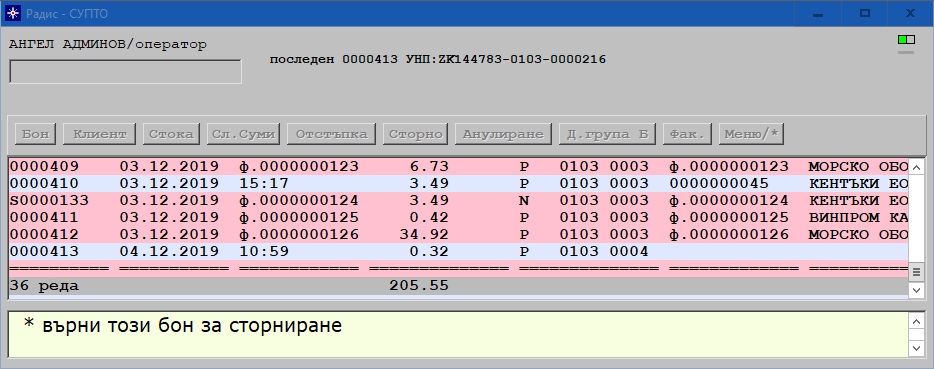Click the Радис app icon in title bar
Image resolution: width=934 pixels, height=369 pixels.
coord(13,13)
